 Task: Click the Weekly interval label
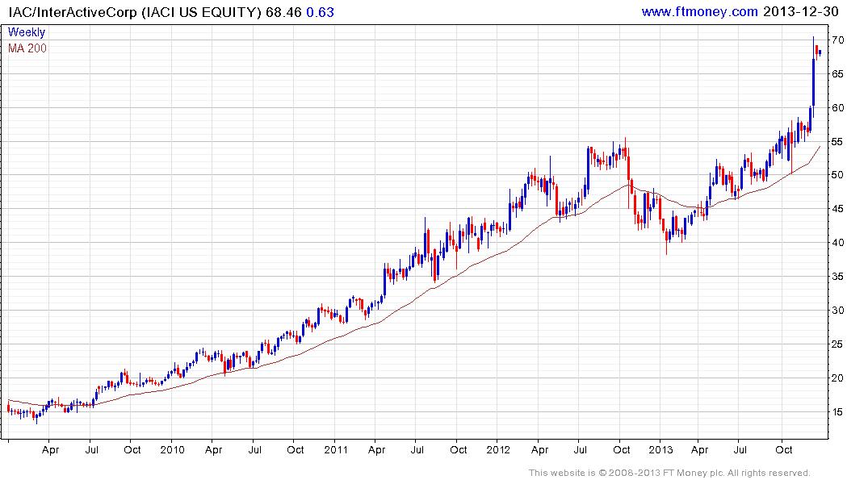[27, 32]
